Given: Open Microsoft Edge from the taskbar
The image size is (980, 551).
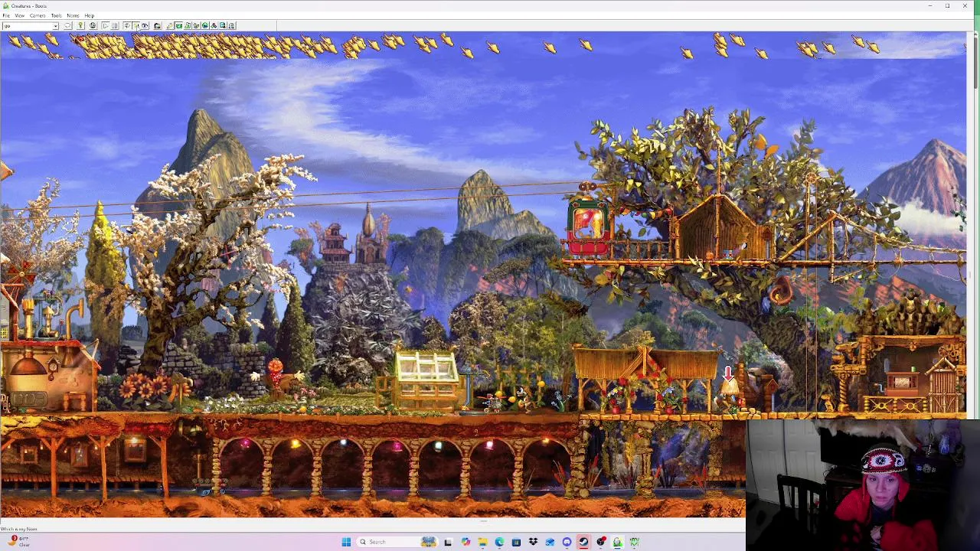Looking at the screenshot, I should tap(499, 542).
